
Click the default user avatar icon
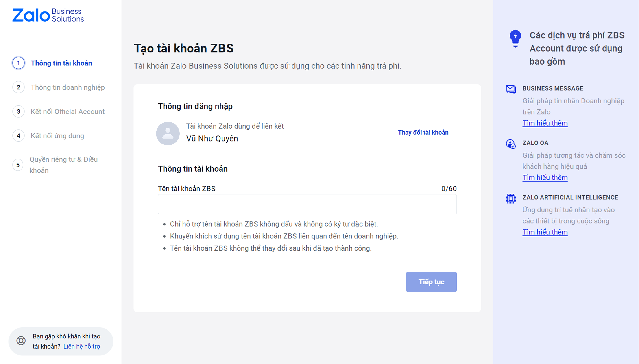[x=168, y=133]
